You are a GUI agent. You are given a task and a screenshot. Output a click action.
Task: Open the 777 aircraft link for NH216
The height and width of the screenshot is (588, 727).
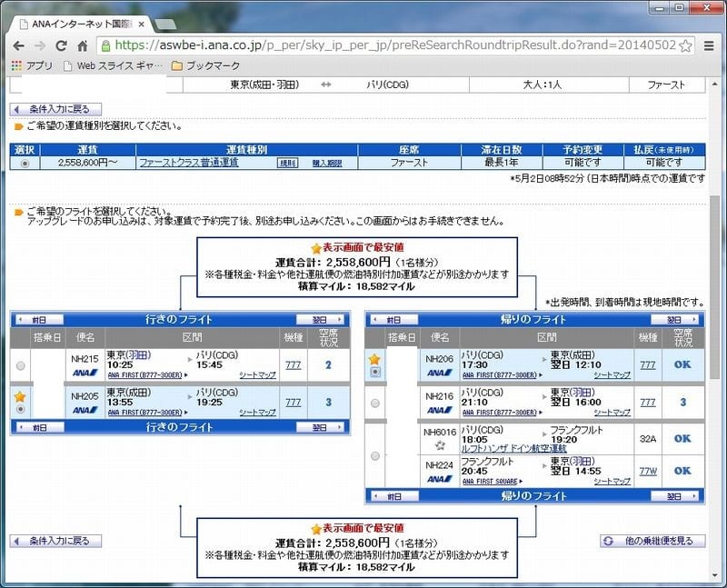(x=648, y=402)
